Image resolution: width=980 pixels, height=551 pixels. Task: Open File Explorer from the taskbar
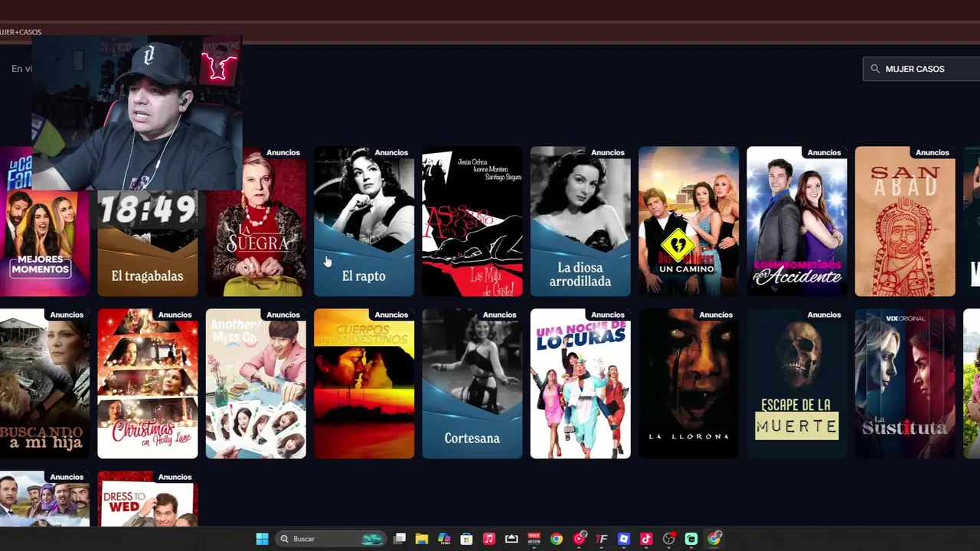pyautogui.click(x=421, y=539)
